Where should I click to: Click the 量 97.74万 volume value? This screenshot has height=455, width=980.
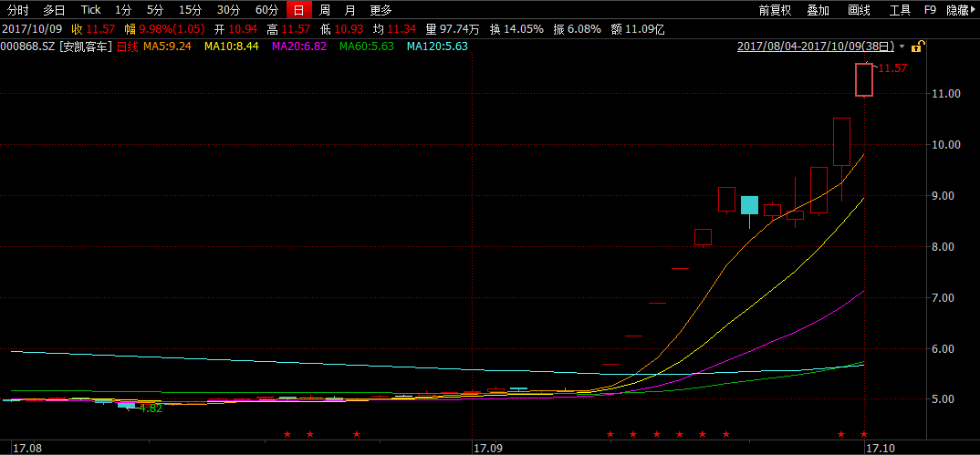coord(453,28)
